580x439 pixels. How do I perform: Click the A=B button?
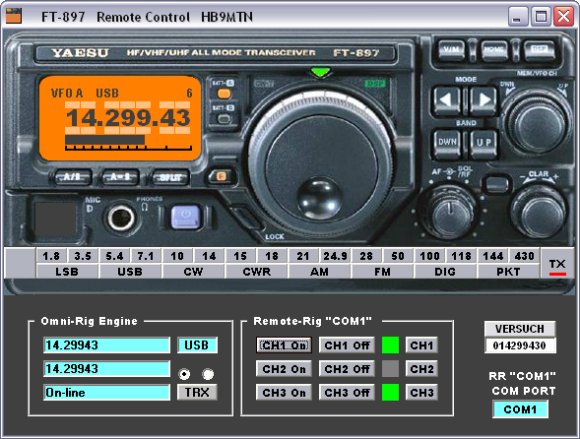[x=121, y=177]
